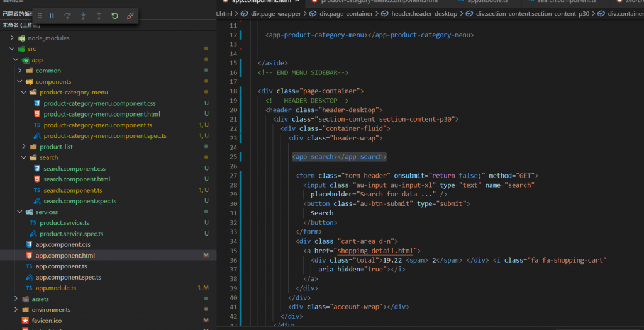Click the debug toolbar grip handle
Screen dimensions: 644x330
[x=40, y=16]
